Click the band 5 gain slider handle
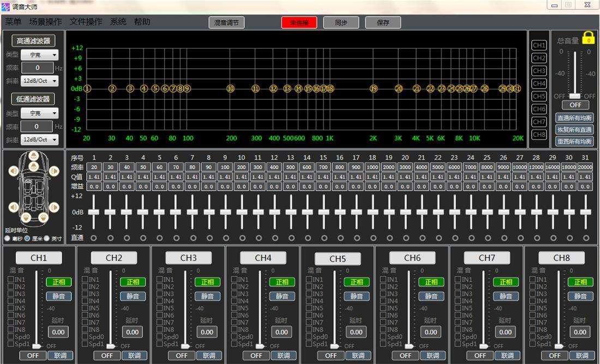Screen dimensions: 600x364 pos(159,212)
